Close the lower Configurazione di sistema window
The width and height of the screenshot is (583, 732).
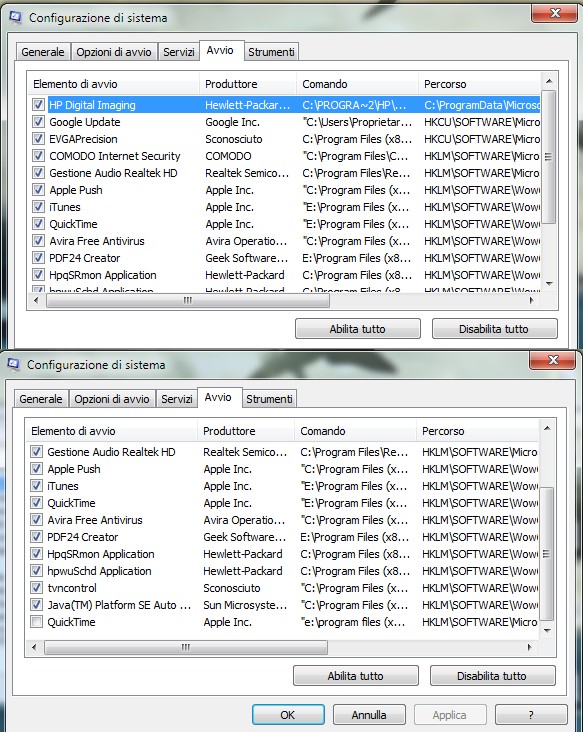(x=552, y=359)
